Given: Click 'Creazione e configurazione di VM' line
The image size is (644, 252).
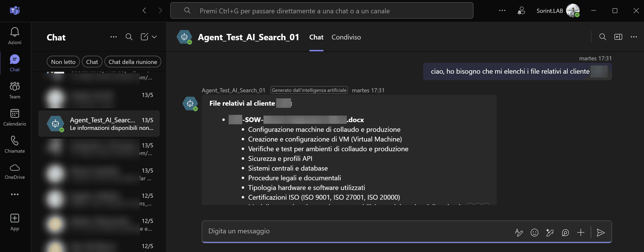Looking at the screenshot, I should pos(325,139).
